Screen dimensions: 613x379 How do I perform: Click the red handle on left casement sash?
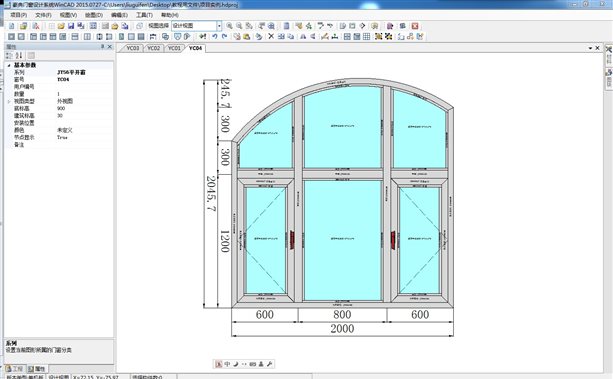coord(292,239)
